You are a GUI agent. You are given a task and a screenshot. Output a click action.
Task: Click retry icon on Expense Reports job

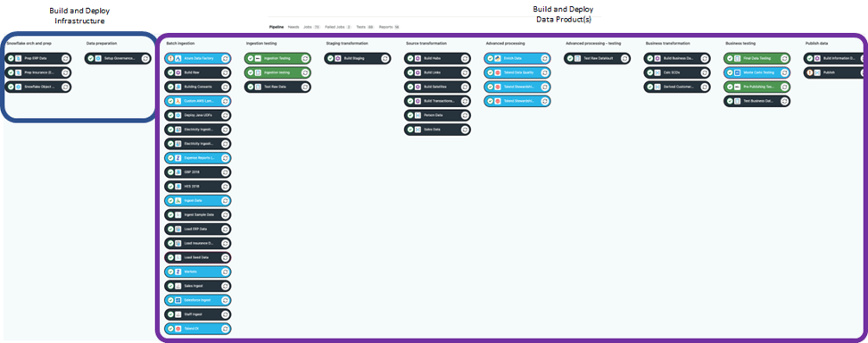(x=226, y=158)
